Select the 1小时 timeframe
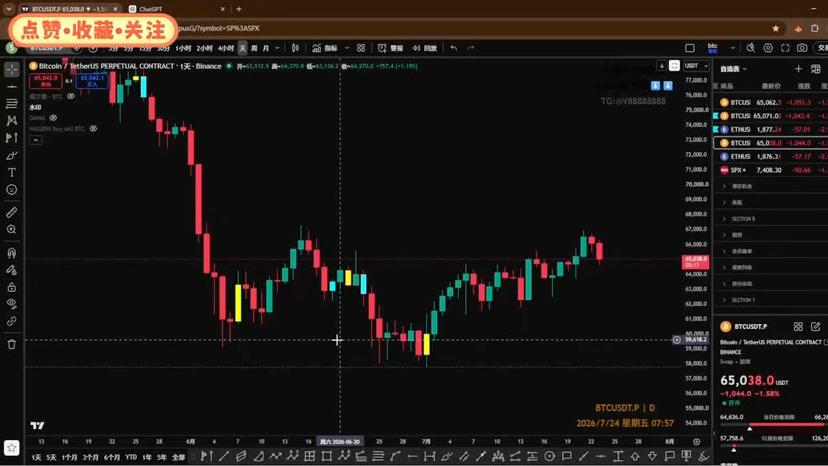Viewport: 828px width, 466px height. click(x=183, y=48)
